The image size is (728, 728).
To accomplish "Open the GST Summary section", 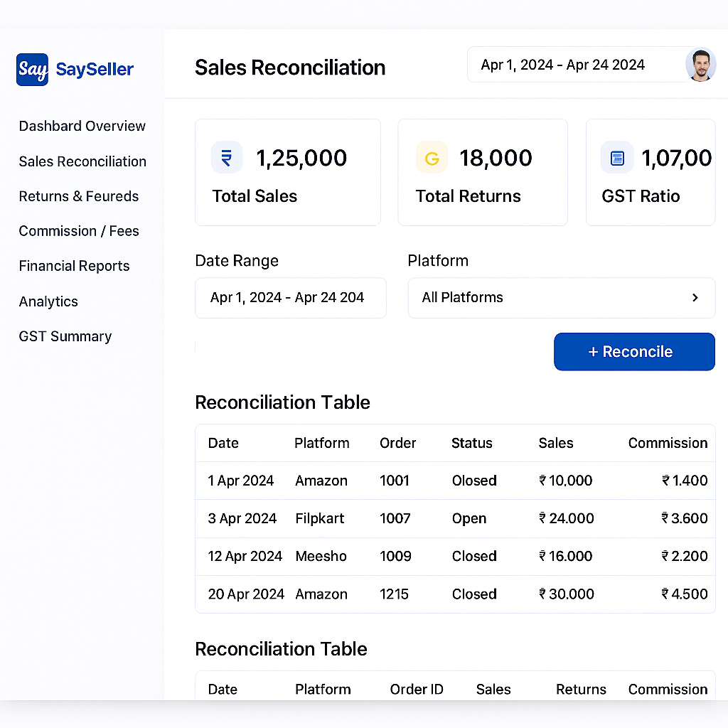I will click(x=65, y=336).
